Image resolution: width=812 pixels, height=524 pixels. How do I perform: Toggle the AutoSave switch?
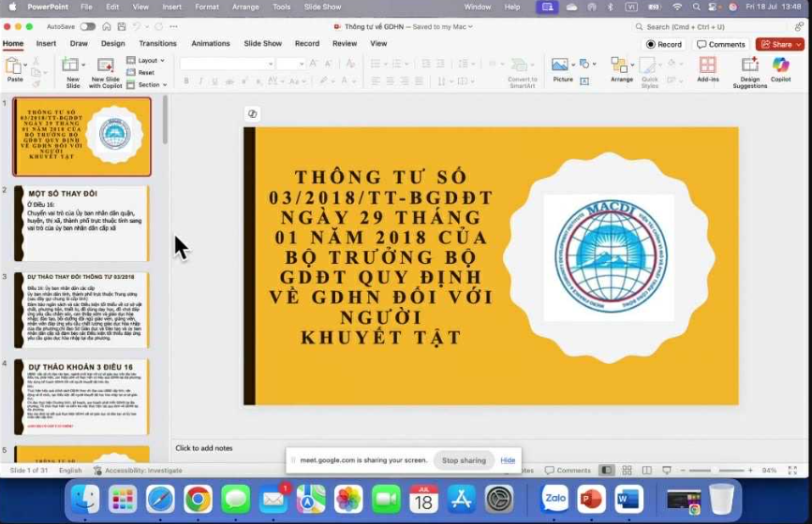87,26
